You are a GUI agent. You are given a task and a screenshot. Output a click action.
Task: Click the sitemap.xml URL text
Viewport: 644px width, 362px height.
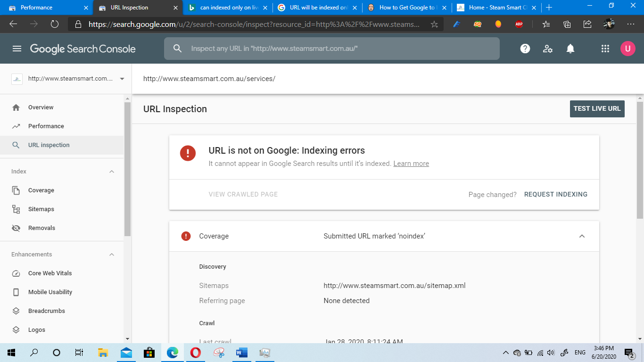pos(395,286)
